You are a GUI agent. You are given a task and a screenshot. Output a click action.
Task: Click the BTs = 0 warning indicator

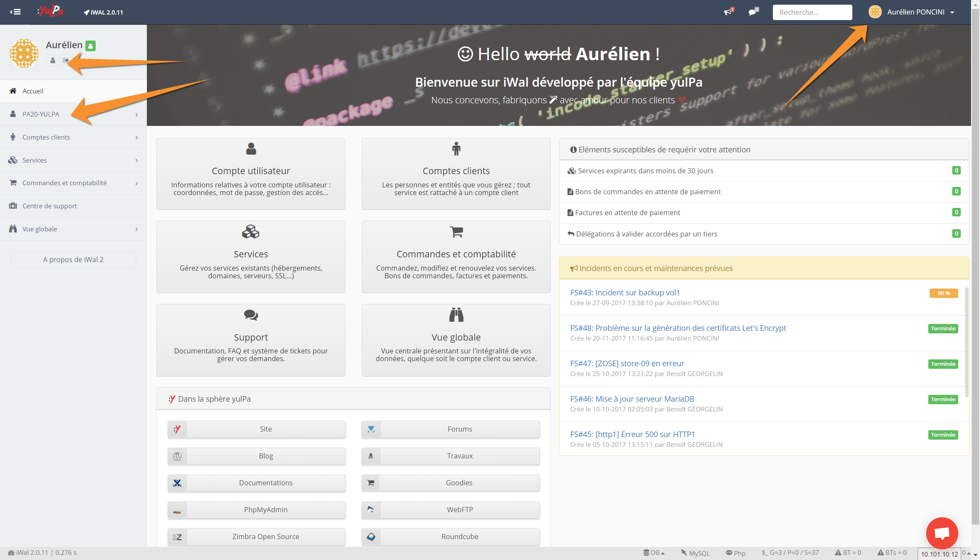[x=892, y=553]
